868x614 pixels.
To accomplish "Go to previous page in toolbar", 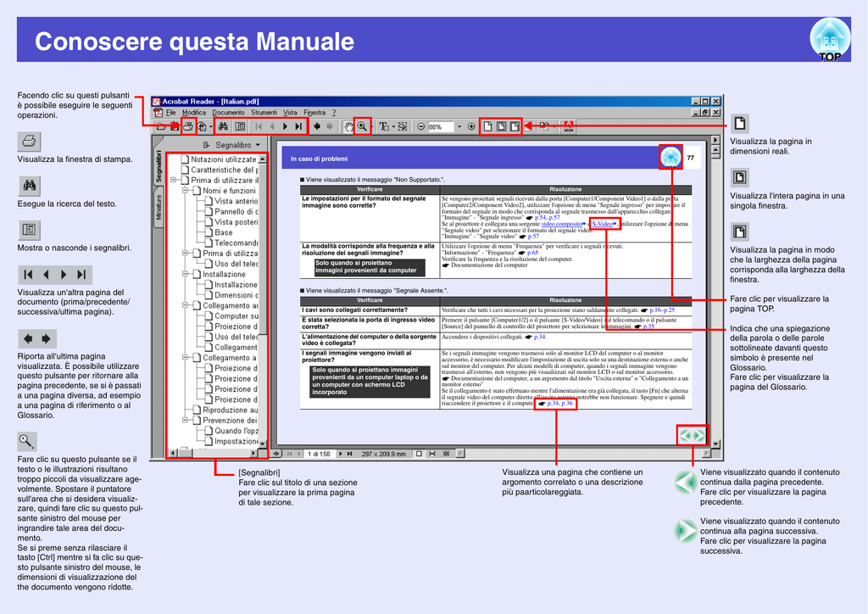I will 272,126.
